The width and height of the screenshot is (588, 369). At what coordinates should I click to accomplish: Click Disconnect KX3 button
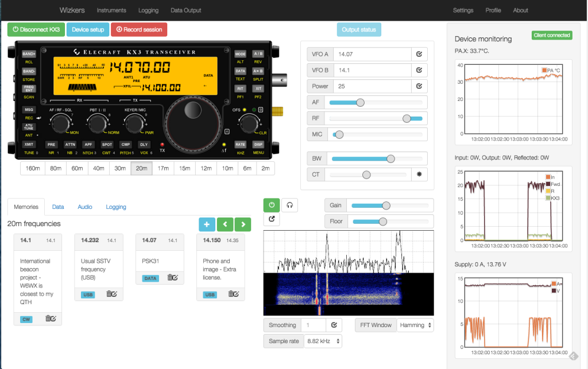36,30
